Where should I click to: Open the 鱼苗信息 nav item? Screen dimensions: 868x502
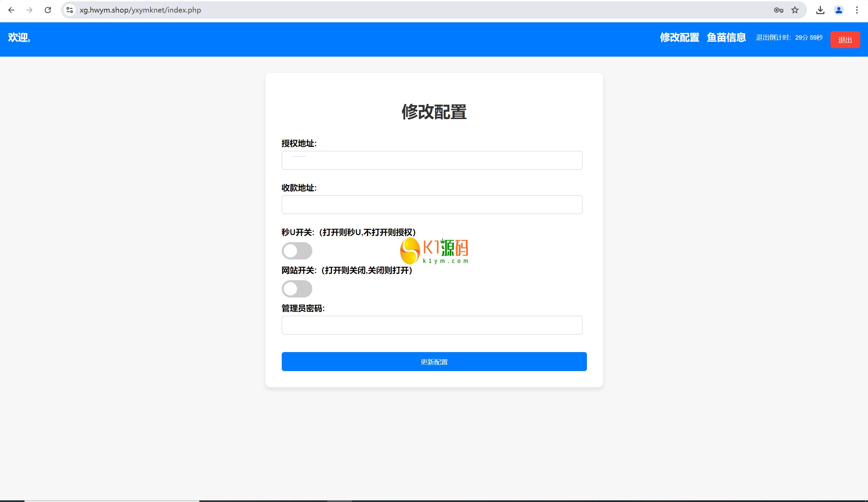tap(726, 37)
